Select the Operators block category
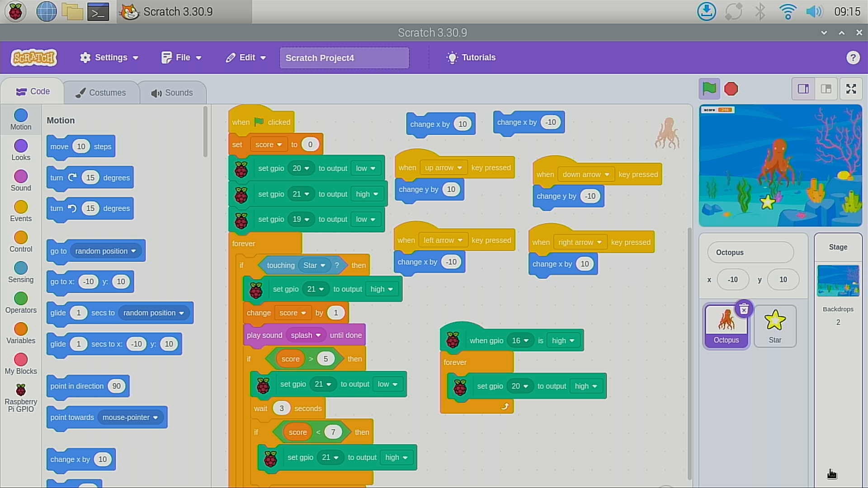Image resolution: width=868 pixels, height=488 pixels. click(21, 303)
